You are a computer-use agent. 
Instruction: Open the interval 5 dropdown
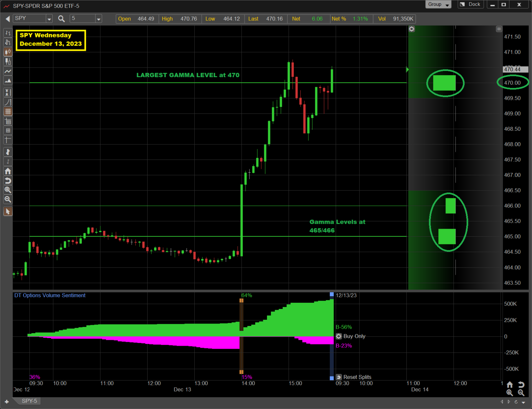(99, 19)
